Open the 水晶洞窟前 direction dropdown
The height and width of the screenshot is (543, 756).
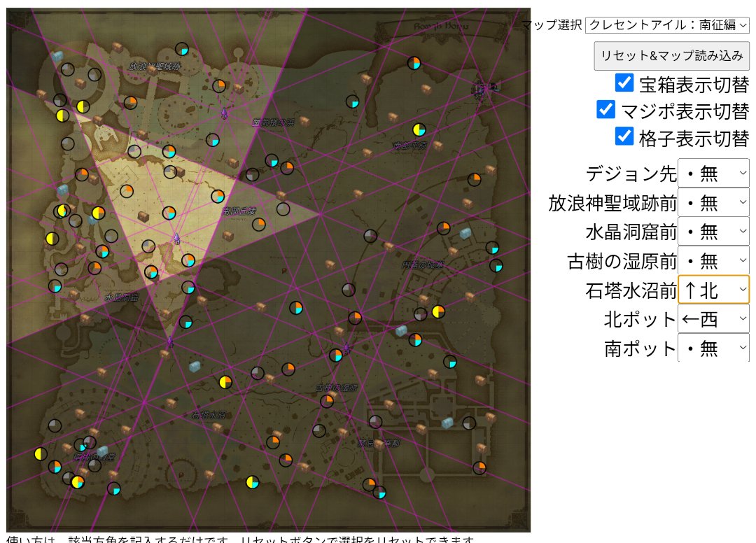[713, 232]
